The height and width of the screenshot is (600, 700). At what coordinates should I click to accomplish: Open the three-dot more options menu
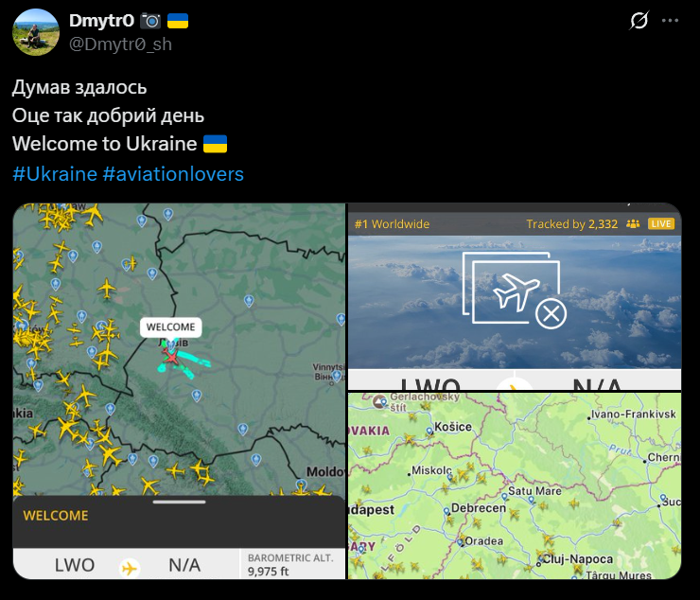pos(670,21)
